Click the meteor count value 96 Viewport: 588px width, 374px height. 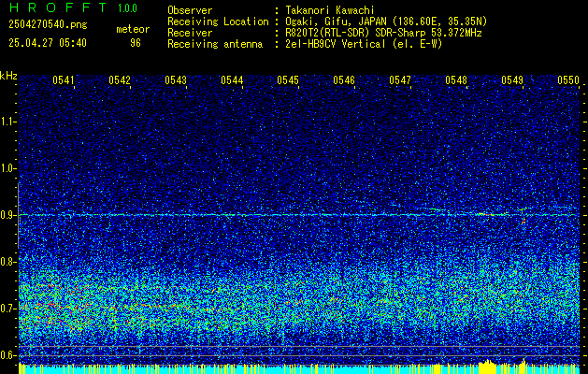click(136, 43)
